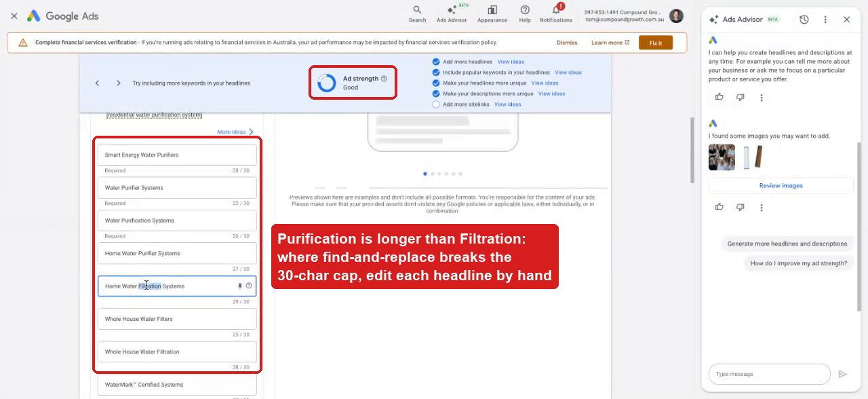Edit the Whole House Water Filtration headline

point(177,351)
